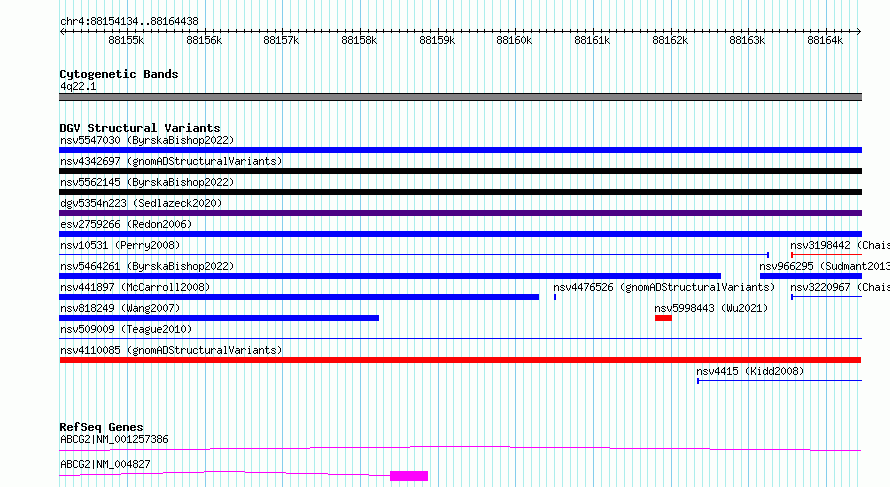This screenshot has height=487, width=890.
Task: Click the gray 4q22.1 cytogenetic band bar
Action: click(x=460, y=97)
